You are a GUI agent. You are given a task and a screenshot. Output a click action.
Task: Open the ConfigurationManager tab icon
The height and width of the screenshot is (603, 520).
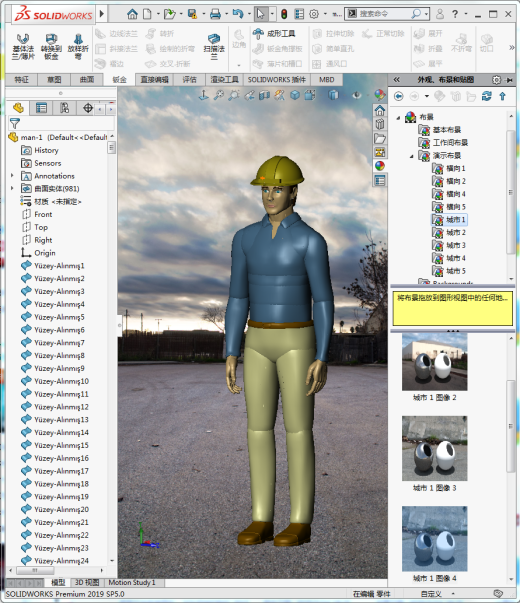pos(64,108)
